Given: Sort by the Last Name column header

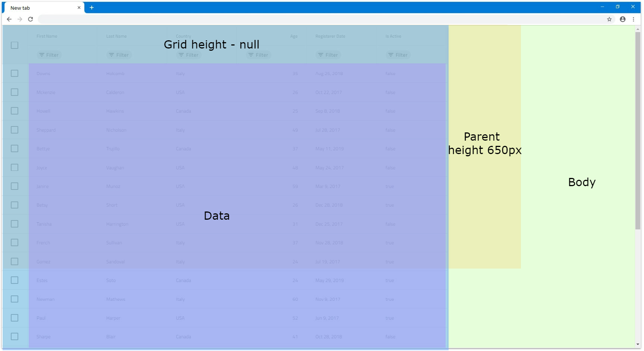Looking at the screenshot, I should click(x=116, y=36).
